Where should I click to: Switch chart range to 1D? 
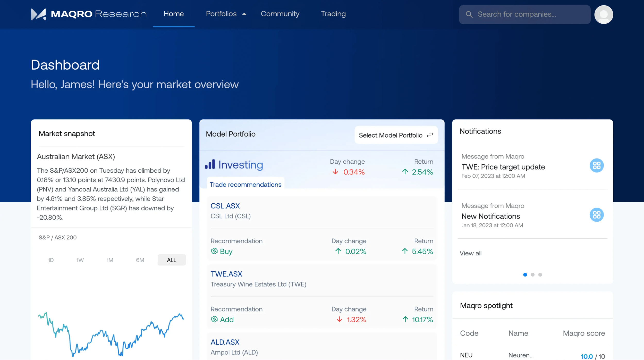coord(51,260)
